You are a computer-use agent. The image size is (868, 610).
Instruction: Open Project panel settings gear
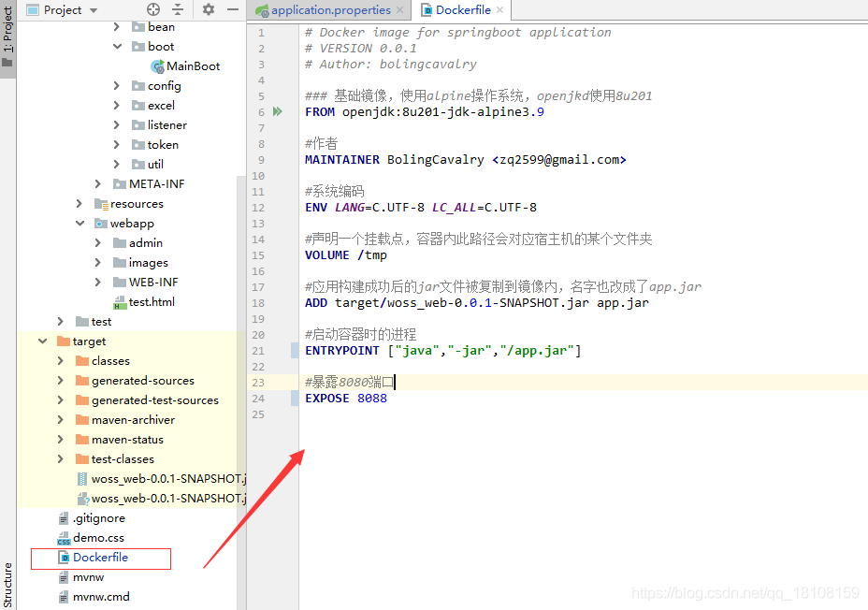click(x=209, y=9)
